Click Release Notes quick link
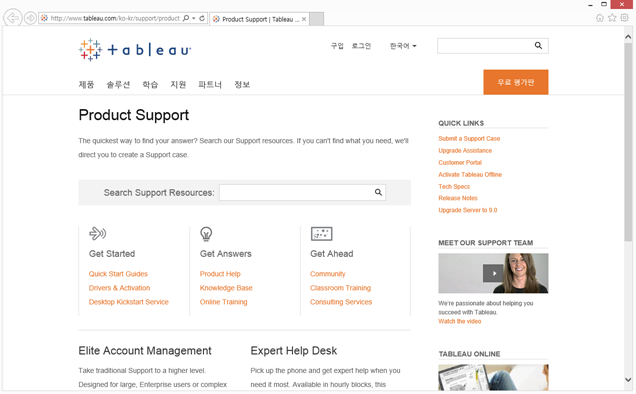This screenshot has width=636, height=394. coord(458,198)
